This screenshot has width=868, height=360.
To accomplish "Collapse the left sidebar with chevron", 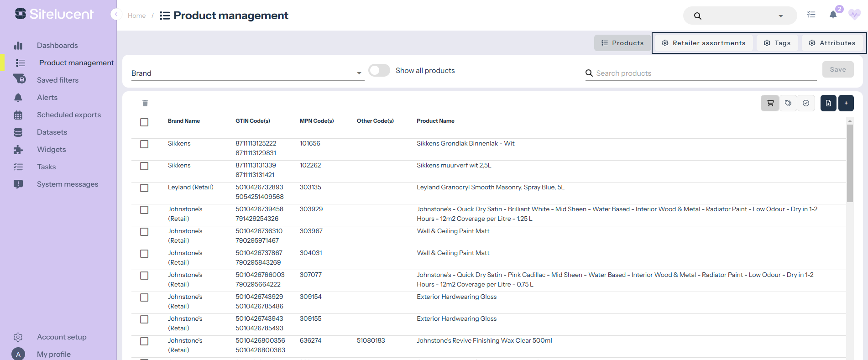I will 116,15.
